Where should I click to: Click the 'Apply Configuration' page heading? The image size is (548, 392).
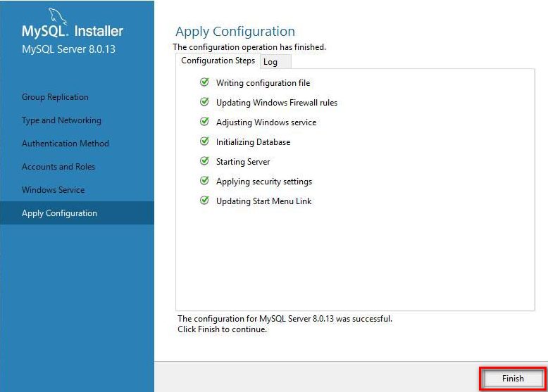(235, 32)
